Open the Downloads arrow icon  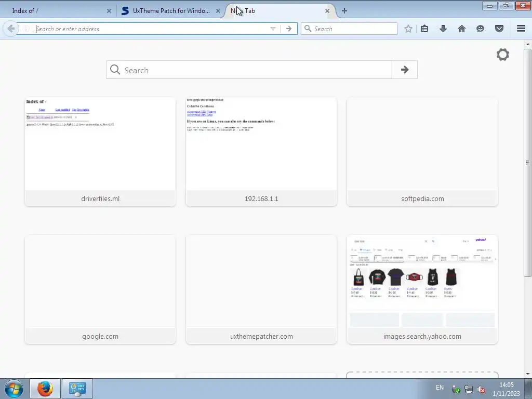(443, 29)
